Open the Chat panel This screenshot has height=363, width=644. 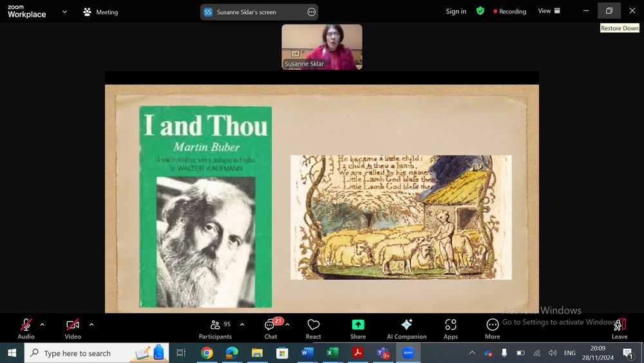pyautogui.click(x=270, y=329)
